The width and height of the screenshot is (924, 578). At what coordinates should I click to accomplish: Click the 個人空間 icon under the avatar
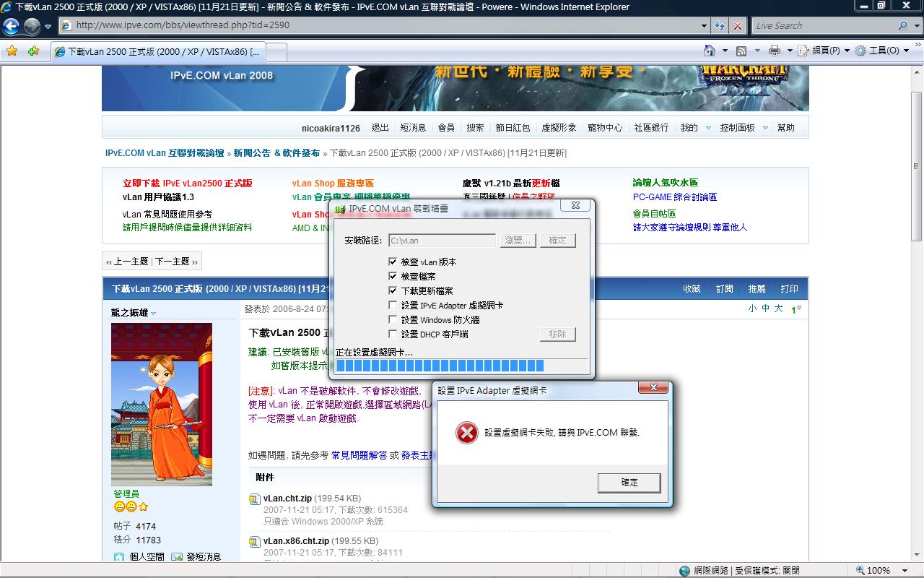tap(119, 557)
